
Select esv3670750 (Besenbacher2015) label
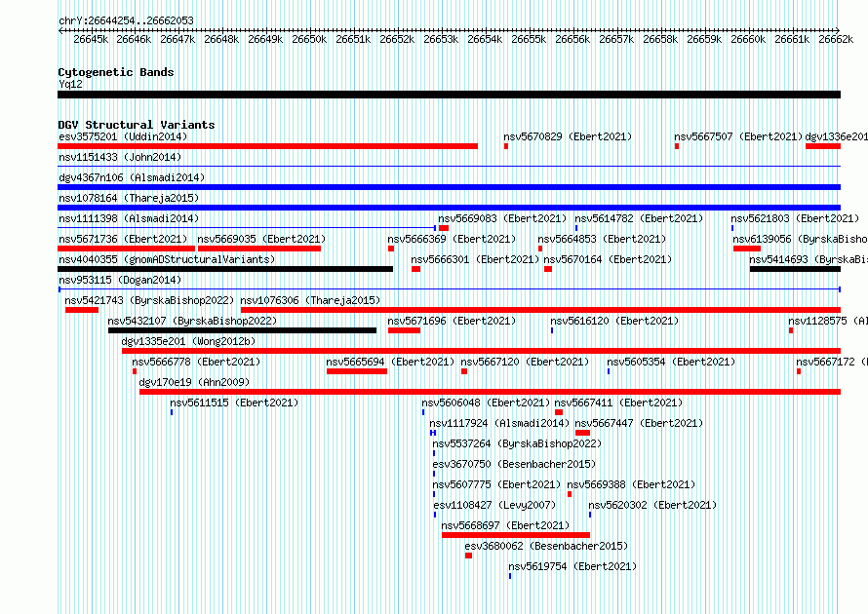click(x=514, y=464)
